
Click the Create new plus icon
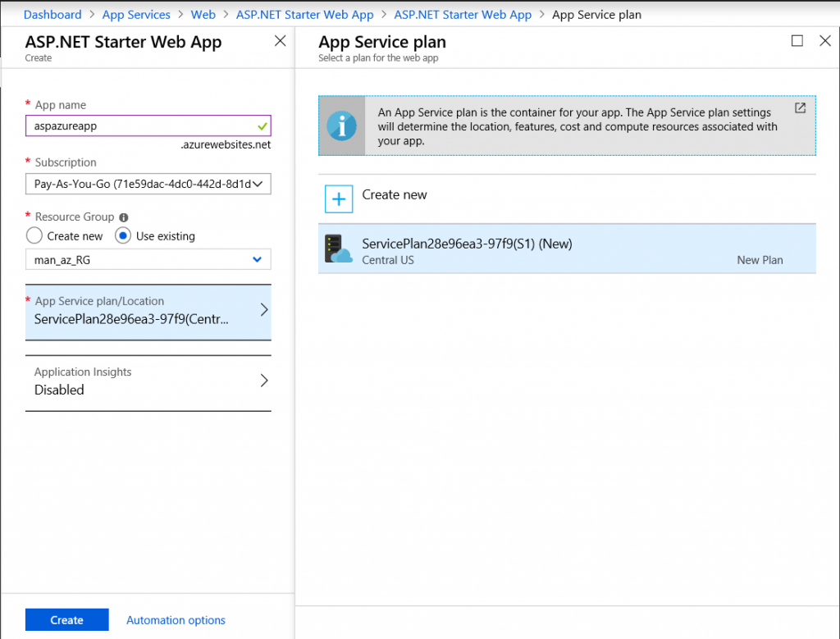pyautogui.click(x=339, y=199)
